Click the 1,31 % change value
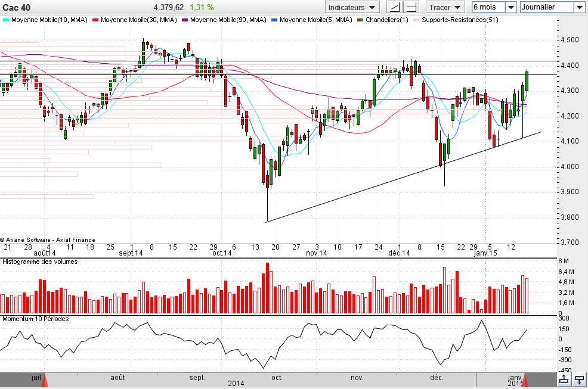The image size is (588, 389). pos(202,7)
